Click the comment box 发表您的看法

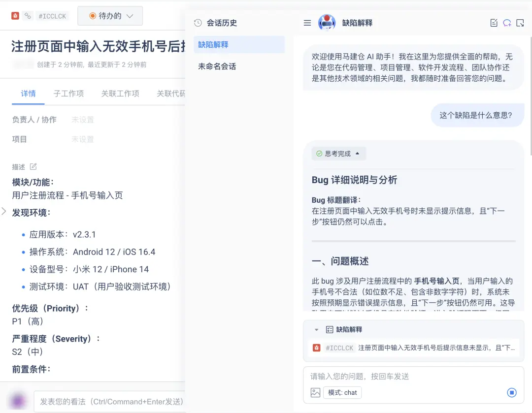click(x=109, y=402)
